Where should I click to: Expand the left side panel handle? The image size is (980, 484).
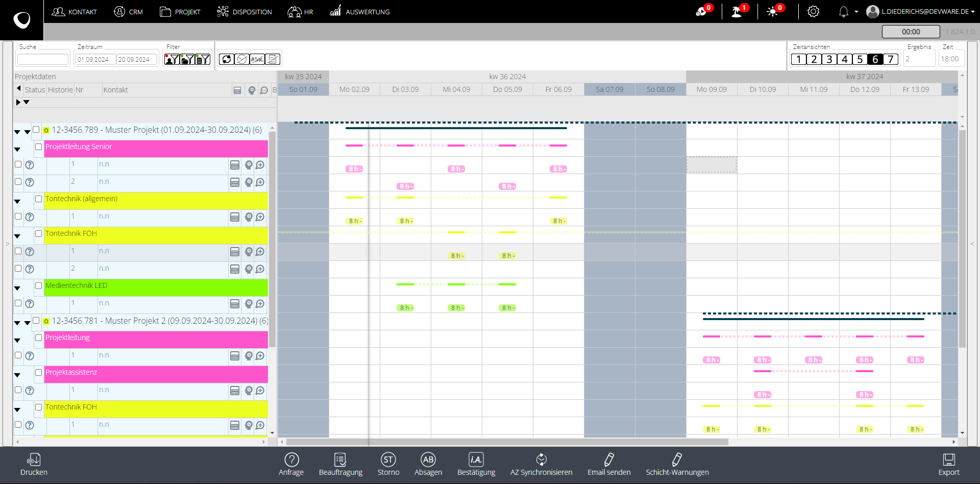coord(8,244)
